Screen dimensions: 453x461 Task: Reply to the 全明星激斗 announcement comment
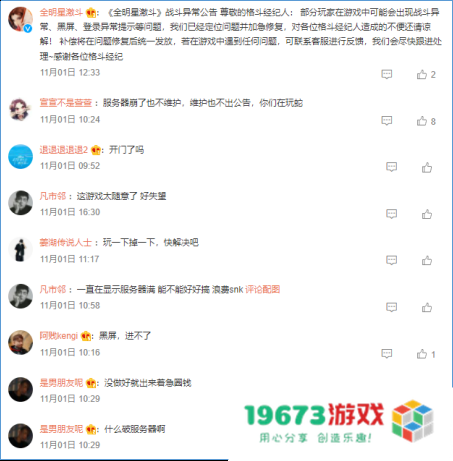(387, 74)
